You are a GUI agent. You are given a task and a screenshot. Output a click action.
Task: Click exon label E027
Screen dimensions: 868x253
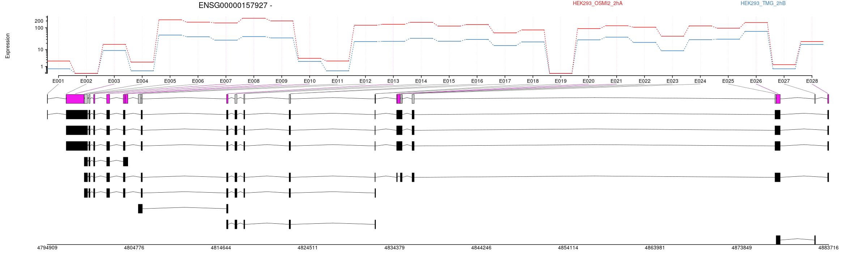[784, 81]
